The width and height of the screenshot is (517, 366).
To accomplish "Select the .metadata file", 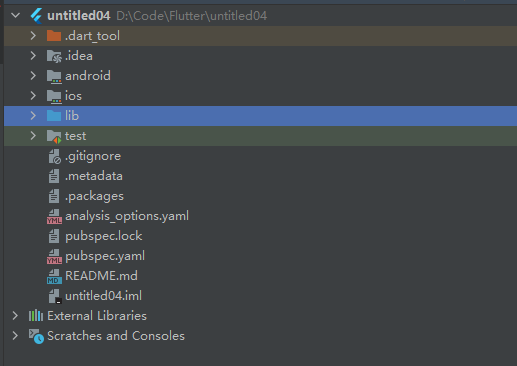I will (x=94, y=176).
